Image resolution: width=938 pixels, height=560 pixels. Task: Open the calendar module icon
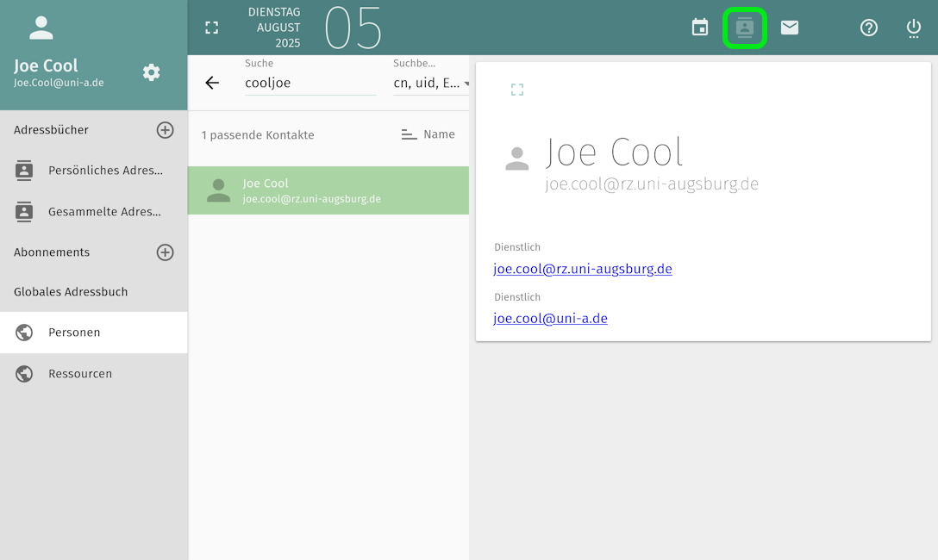[x=700, y=28]
